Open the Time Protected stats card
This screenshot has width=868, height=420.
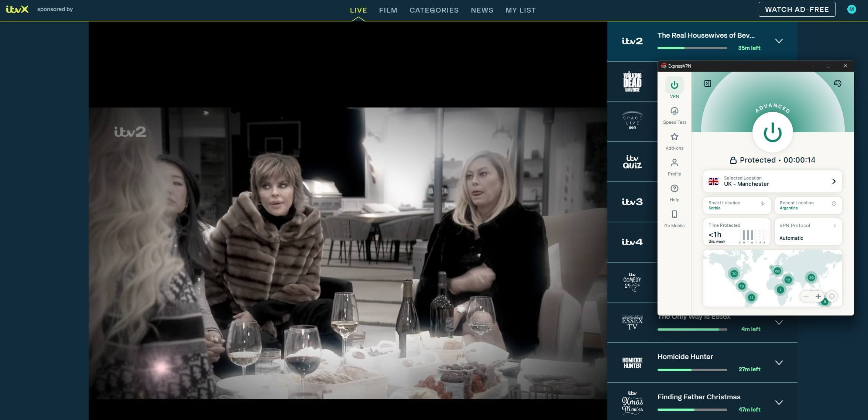pyautogui.click(x=737, y=232)
